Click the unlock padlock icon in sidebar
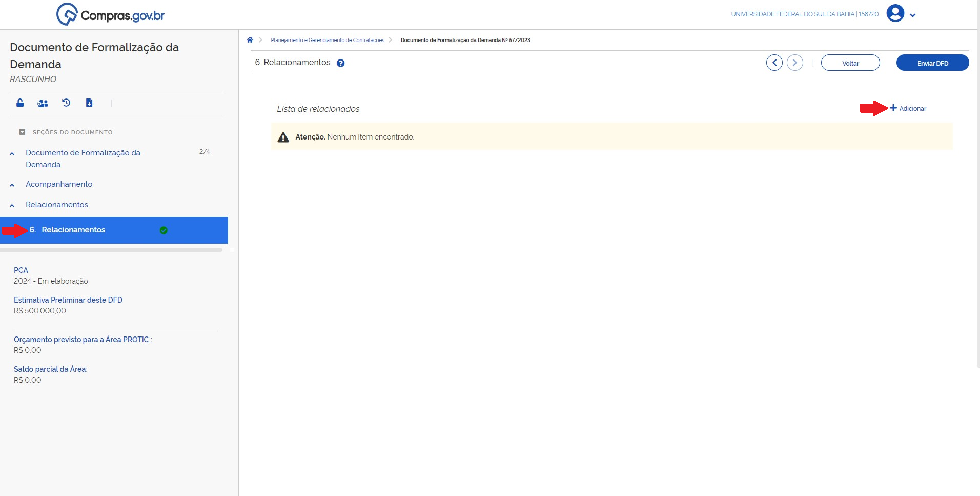The width and height of the screenshot is (980, 496). click(x=20, y=103)
